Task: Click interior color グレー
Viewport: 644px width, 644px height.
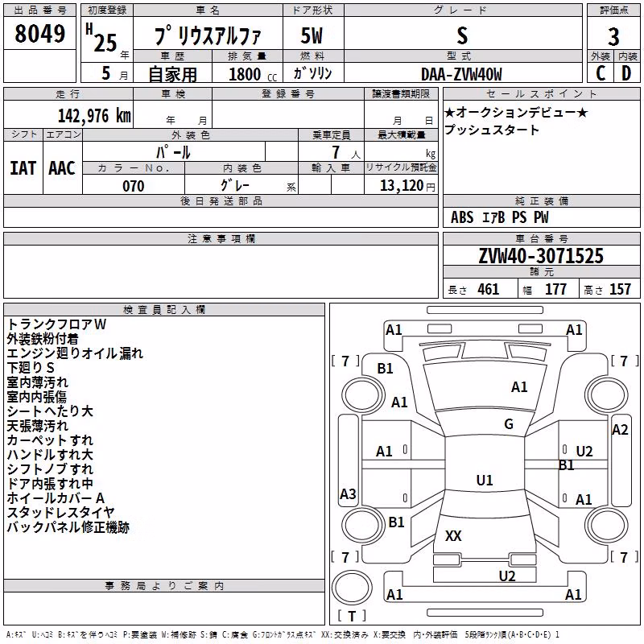Action: [x=235, y=185]
